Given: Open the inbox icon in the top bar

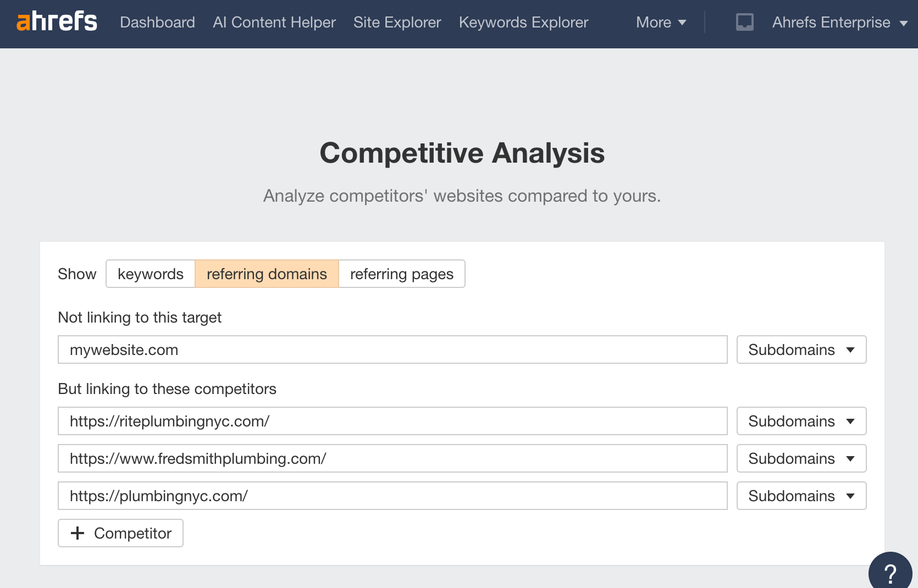Looking at the screenshot, I should pos(745,22).
